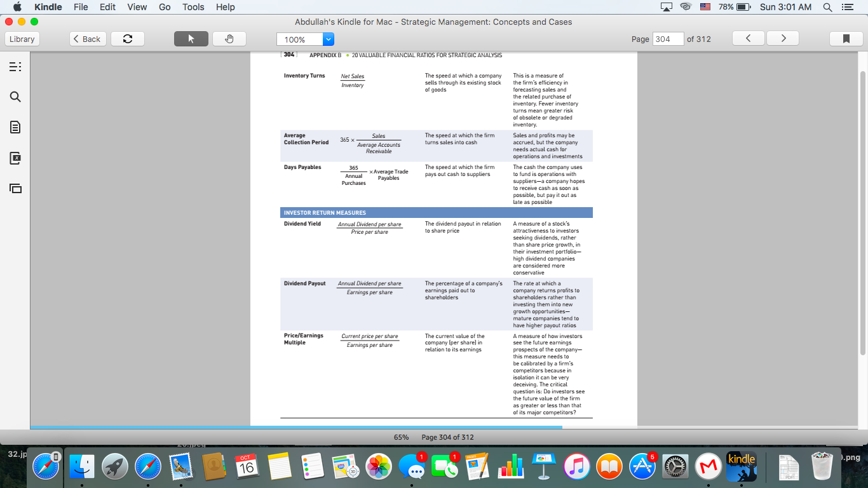Open the Tools menu

[193, 7]
